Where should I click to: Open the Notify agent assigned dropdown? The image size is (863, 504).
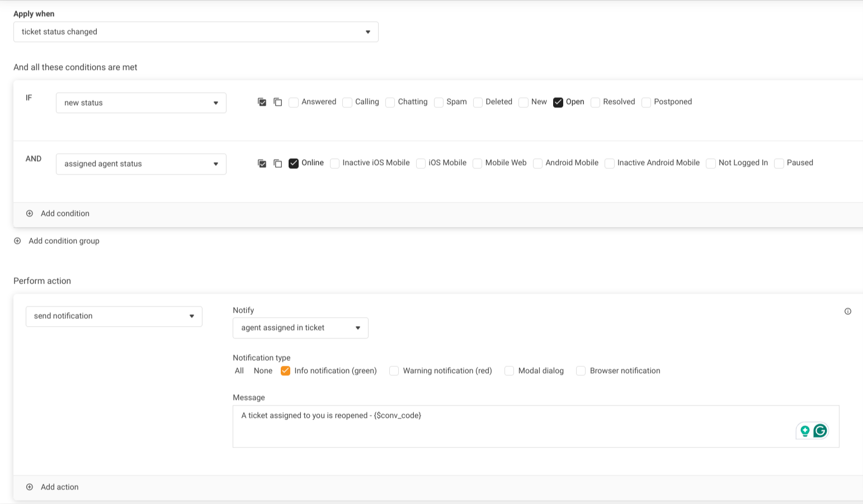[x=300, y=328]
